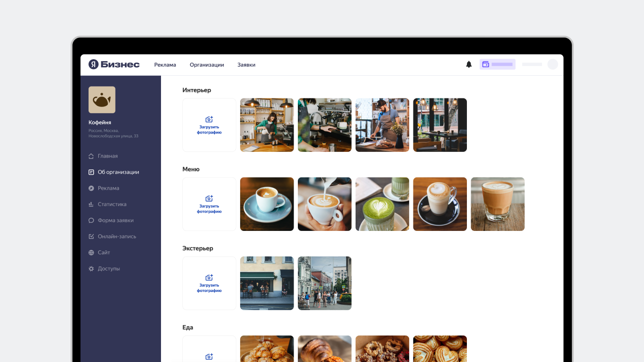Click the Интерьер section heading

coord(197,90)
